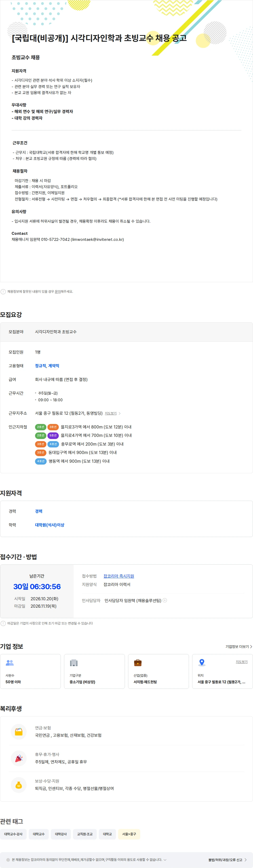Click the 3호선 badge beside 을지로3가역

pos(53,427)
